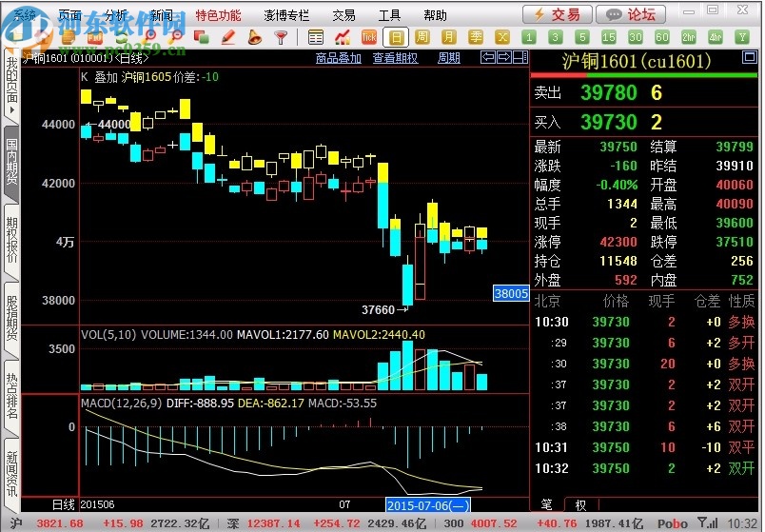
Task: Open the 帮助 menu
Action: [x=435, y=15]
